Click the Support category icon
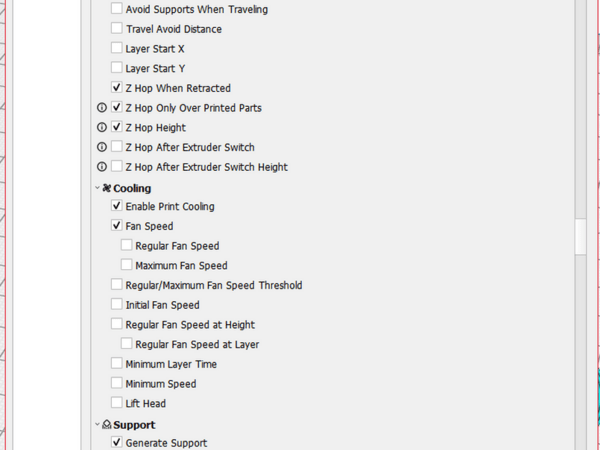Image resolution: width=600 pixels, height=450 pixels. click(106, 425)
